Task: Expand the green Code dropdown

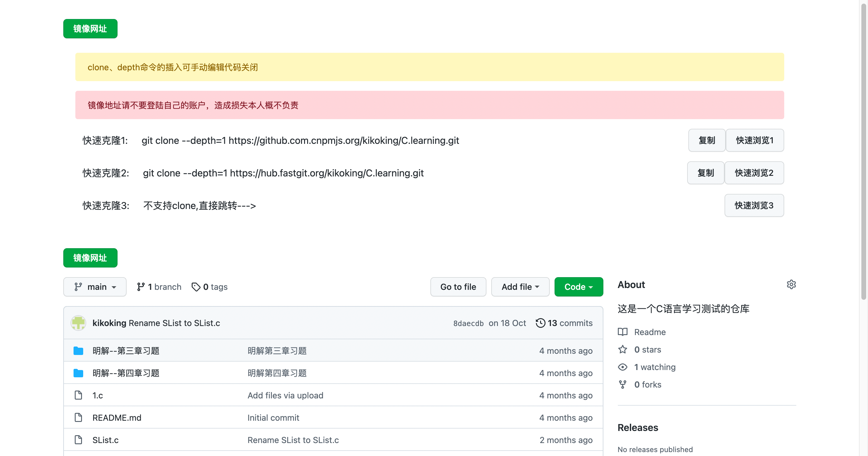Action: [x=578, y=287]
